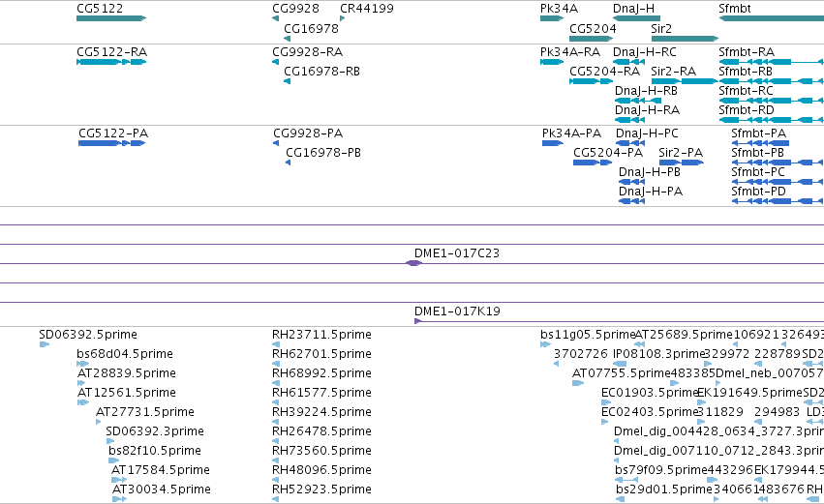Select the bs82f10.5prime EST arrow
Screen dimensions: 824x504
[114, 460]
